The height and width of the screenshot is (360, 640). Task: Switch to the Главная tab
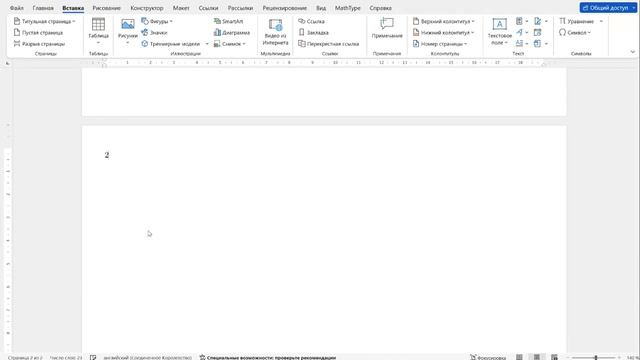(x=43, y=8)
